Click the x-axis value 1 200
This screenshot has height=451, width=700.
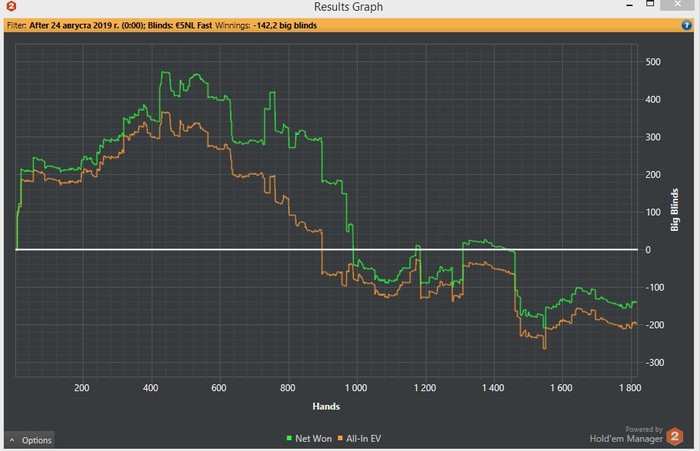pos(425,388)
